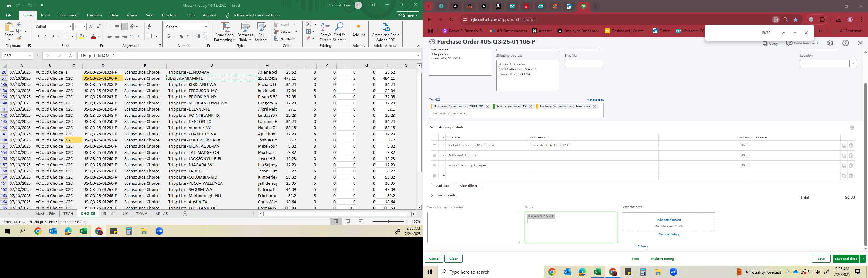Click the Add attachment link
Viewport: 868px width, 278px height.
point(668,220)
